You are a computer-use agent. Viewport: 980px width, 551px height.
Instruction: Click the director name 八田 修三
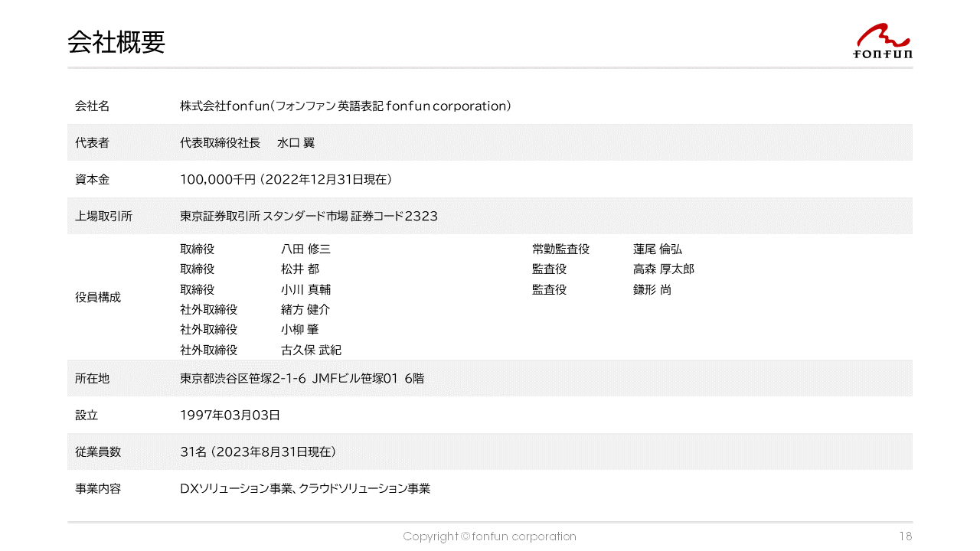point(305,249)
